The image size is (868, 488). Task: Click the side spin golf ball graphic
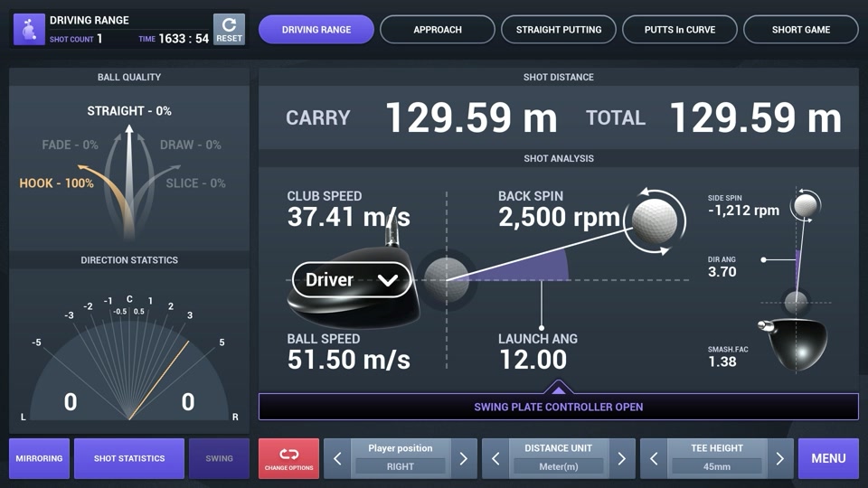click(806, 205)
